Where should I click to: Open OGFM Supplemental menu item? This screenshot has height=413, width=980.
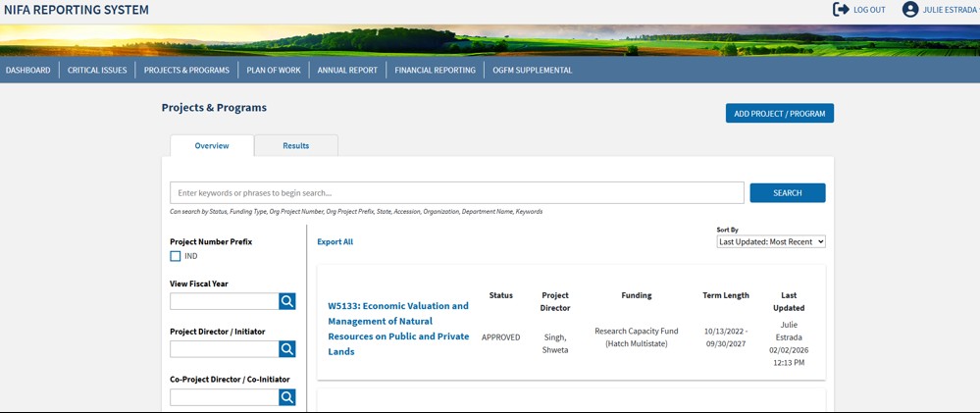pos(532,70)
